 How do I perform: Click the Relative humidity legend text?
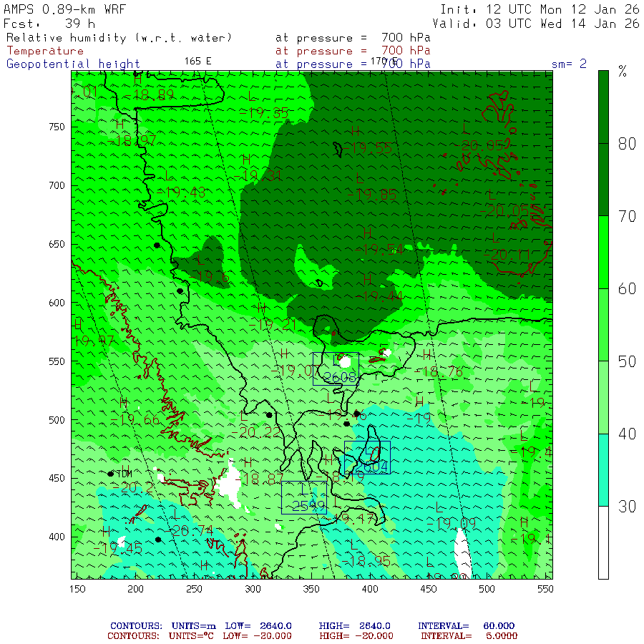tap(119, 38)
